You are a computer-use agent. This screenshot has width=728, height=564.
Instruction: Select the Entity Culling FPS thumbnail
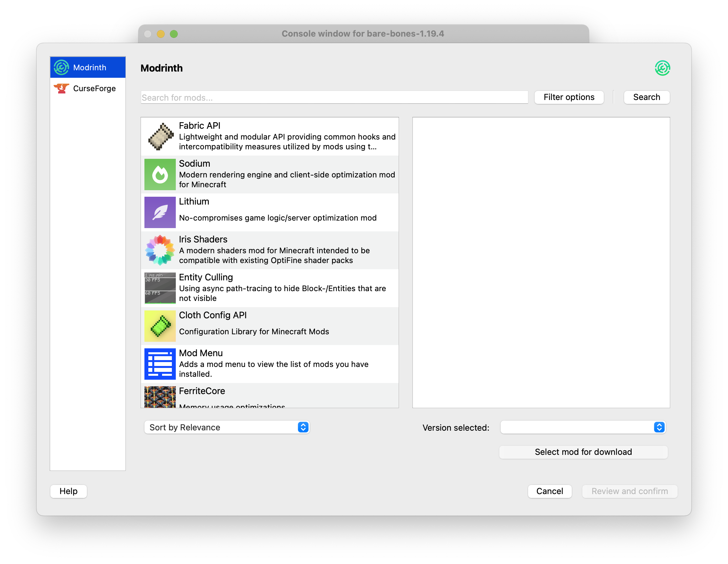point(160,288)
